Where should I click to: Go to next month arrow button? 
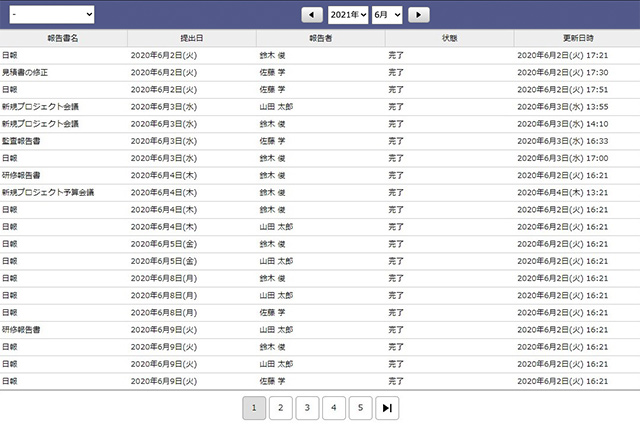click(419, 15)
